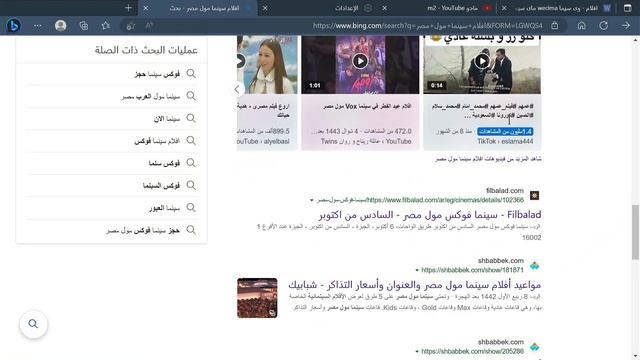Open the cinema hall result thumbnail

pyautogui.click(x=257, y=298)
